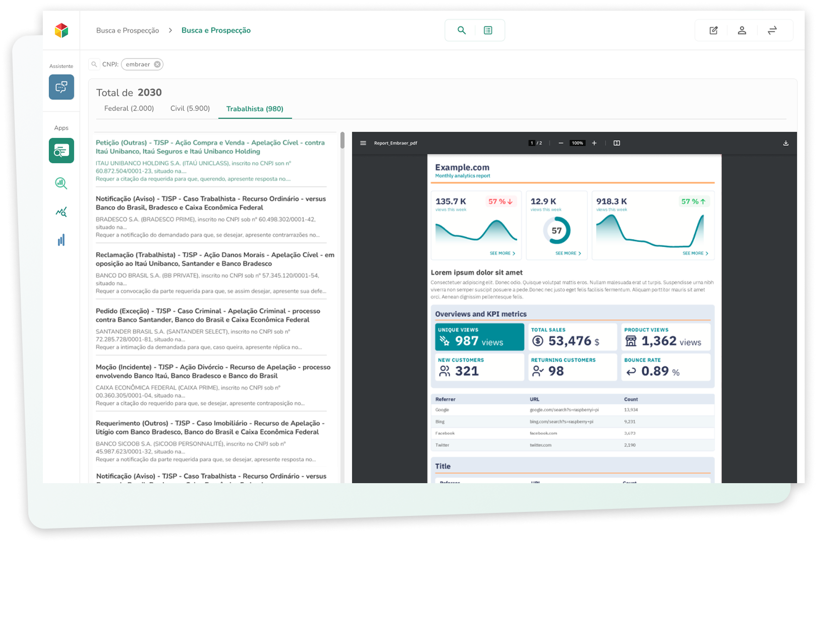The height and width of the screenshot is (640, 840).
Task: Open the Moção (Incidente) result
Action: click(x=214, y=385)
